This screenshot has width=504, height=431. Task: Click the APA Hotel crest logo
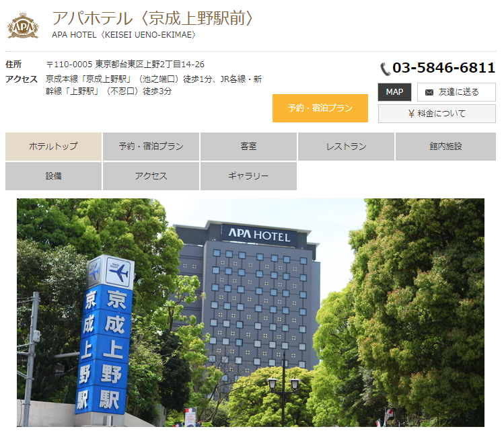[x=23, y=26]
